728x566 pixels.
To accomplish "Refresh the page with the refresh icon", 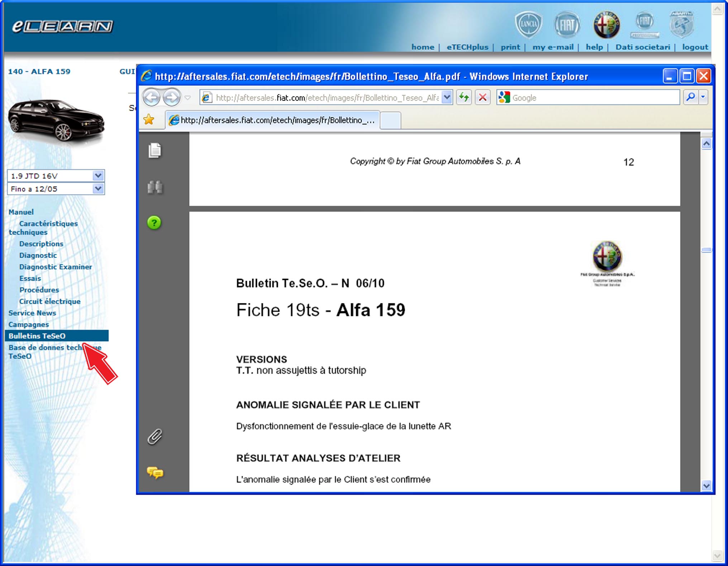I will point(464,97).
